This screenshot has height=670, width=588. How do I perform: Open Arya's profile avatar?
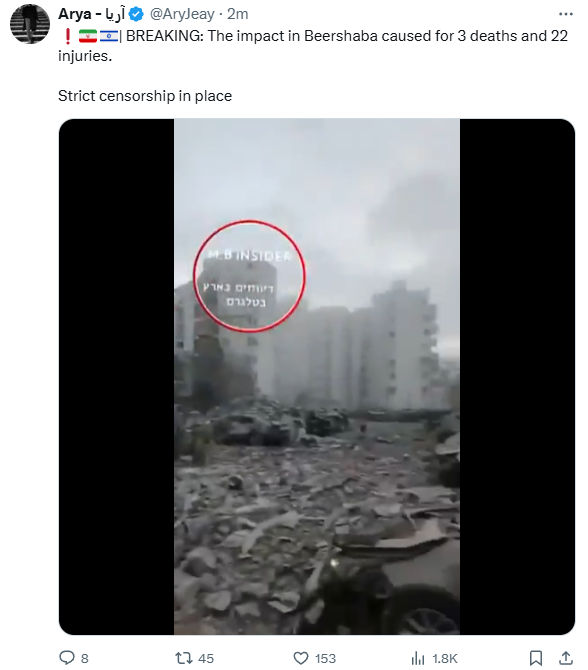[x=30, y=24]
